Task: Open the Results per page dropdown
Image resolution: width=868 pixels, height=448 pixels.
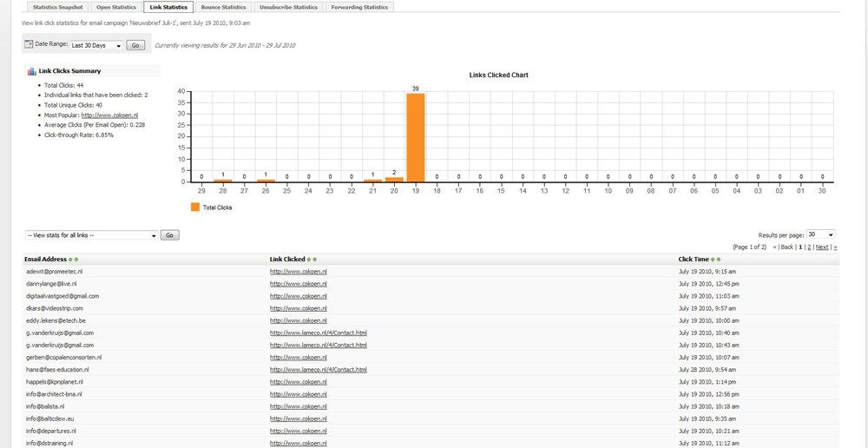Action: pos(820,234)
